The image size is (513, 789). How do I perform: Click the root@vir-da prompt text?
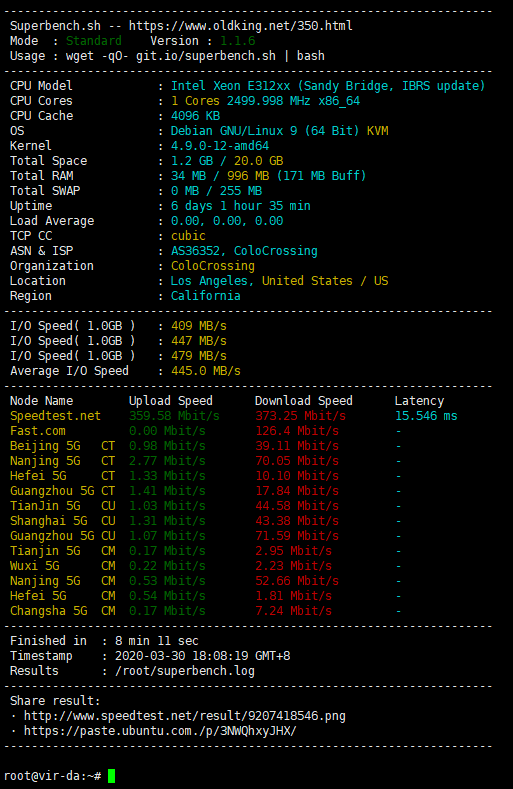(52, 776)
